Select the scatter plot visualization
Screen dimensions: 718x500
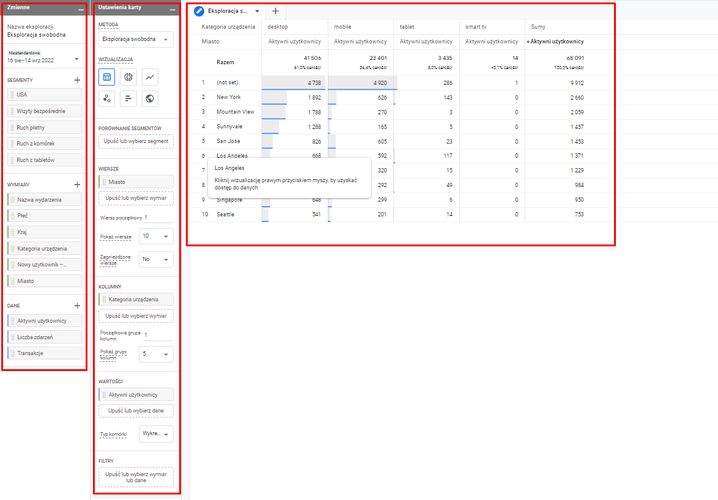(107, 98)
